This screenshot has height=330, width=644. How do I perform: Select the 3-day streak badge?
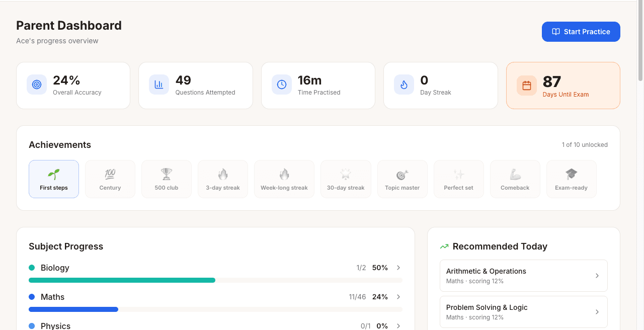(x=223, y=179)
